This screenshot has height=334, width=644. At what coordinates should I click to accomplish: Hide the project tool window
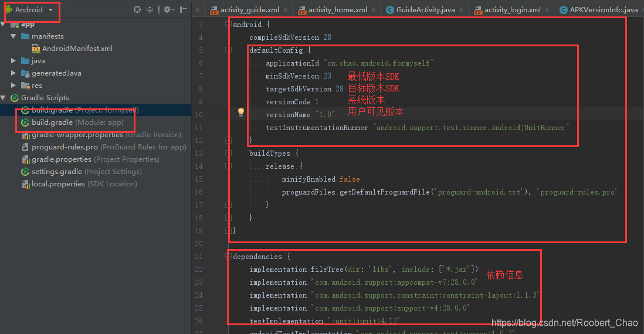coord(184,9)
